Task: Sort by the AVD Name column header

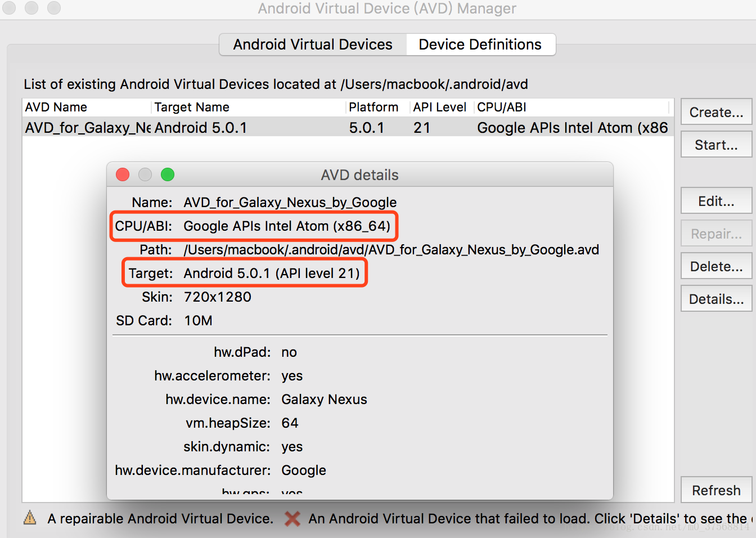Action: click(87, 107)
